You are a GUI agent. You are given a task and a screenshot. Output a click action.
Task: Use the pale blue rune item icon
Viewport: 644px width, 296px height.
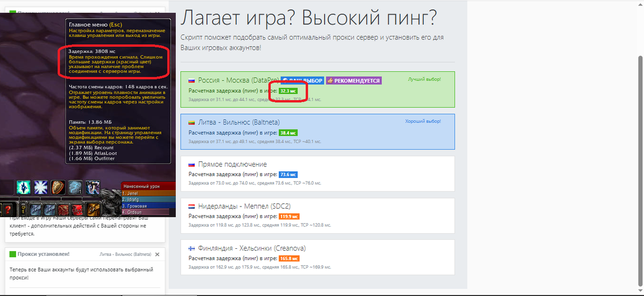click(75, 188)
